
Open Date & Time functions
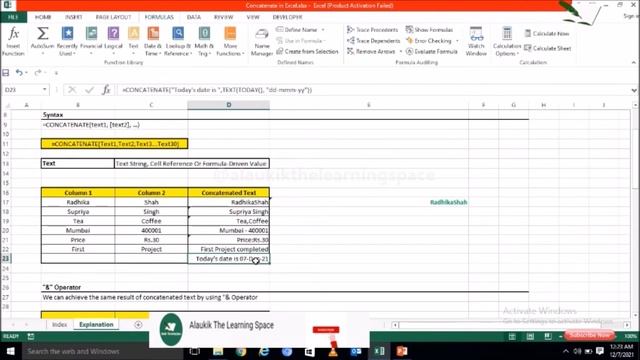click(x=153, y=41)
